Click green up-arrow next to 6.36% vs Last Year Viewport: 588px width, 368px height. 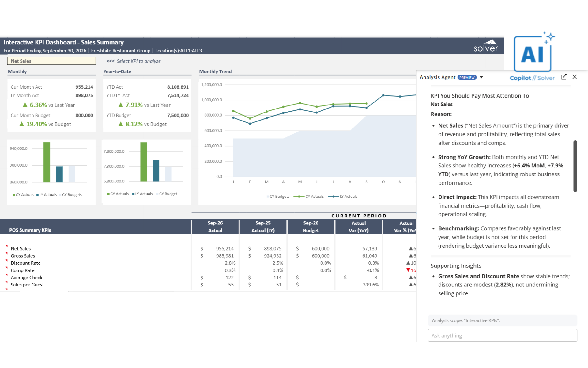[x=25, y=105]
